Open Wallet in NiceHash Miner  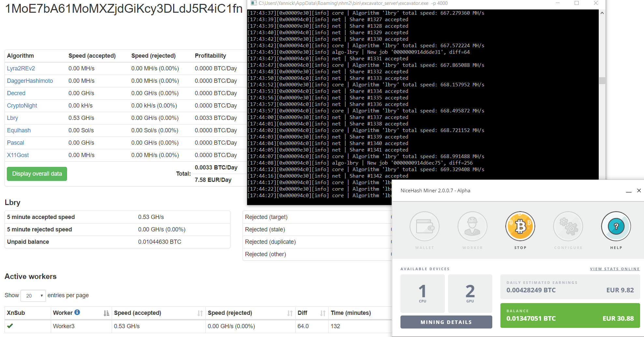tap(425, 227)
